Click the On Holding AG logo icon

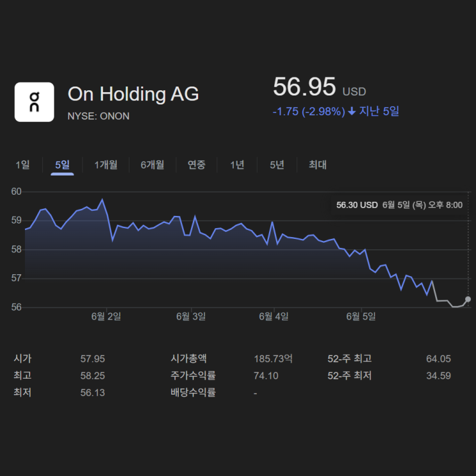click(35, 102)
